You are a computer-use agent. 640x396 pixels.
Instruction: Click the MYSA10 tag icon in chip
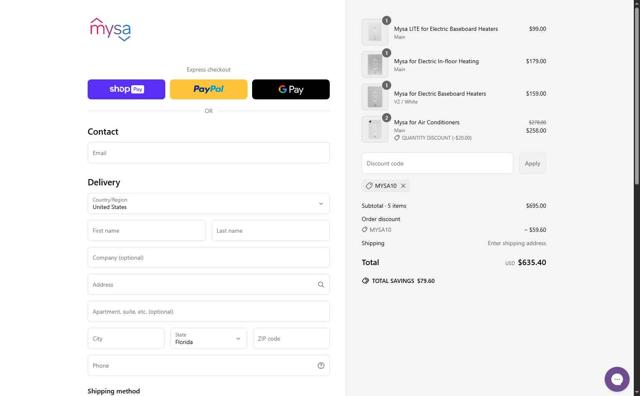pyautogui.click(x=369, y=186)
